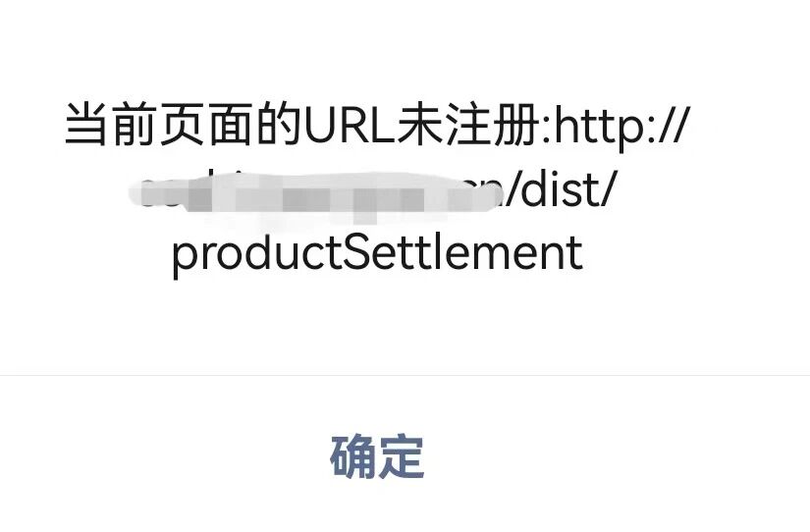Confirm the dialog with 确定

coord(377,456)
